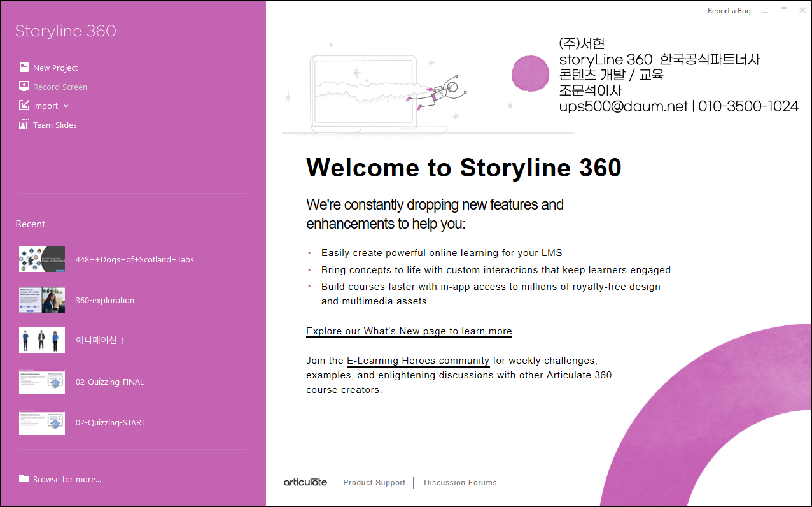Click the Record Screen icon
This screenshot has width=812, height=507.
pyautogui.click(x=24, y=87)
